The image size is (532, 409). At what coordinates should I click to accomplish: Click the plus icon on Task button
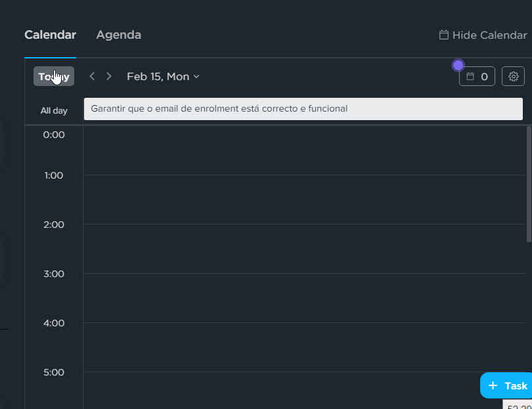[493, 385]
